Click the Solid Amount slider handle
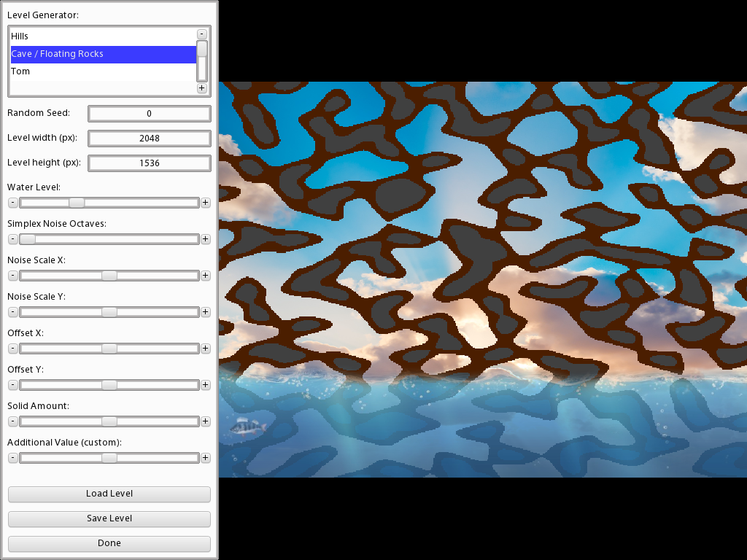The height and width of the screenshot is (560, 747). tap(109, 421)
